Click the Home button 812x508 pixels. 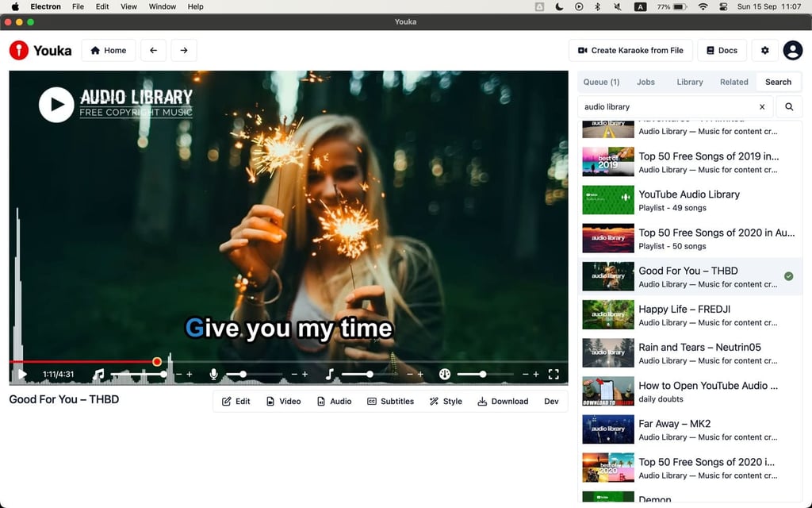108,50
